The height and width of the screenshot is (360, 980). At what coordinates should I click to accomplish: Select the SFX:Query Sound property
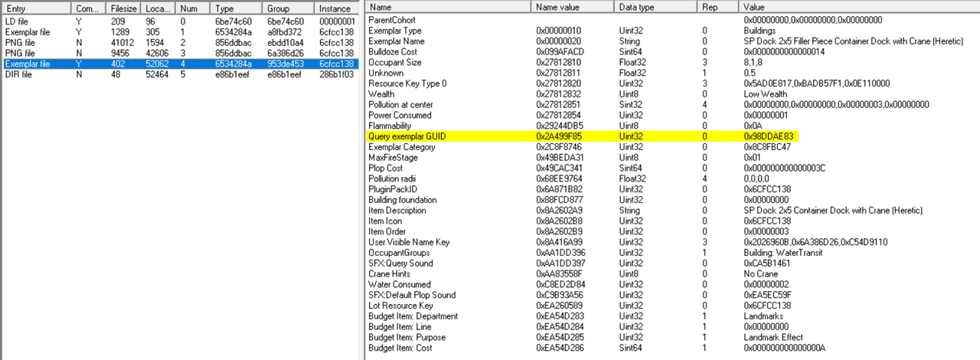tap(672, 263)
